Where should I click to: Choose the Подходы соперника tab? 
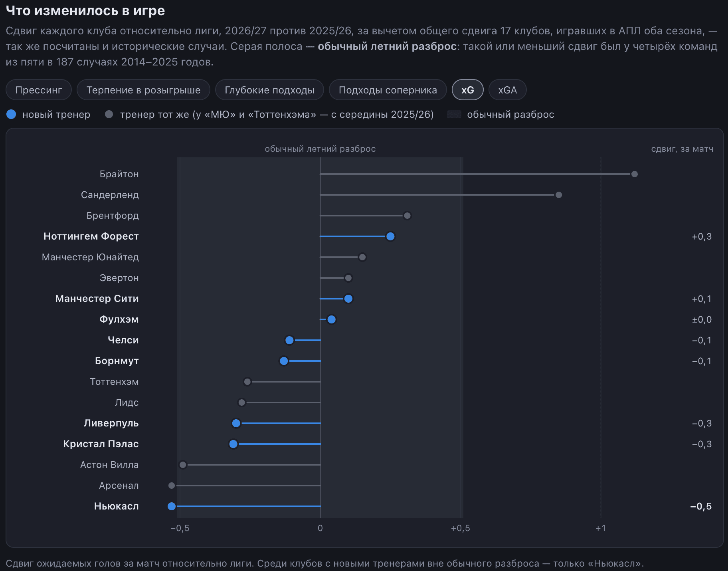tap(388, 90)
